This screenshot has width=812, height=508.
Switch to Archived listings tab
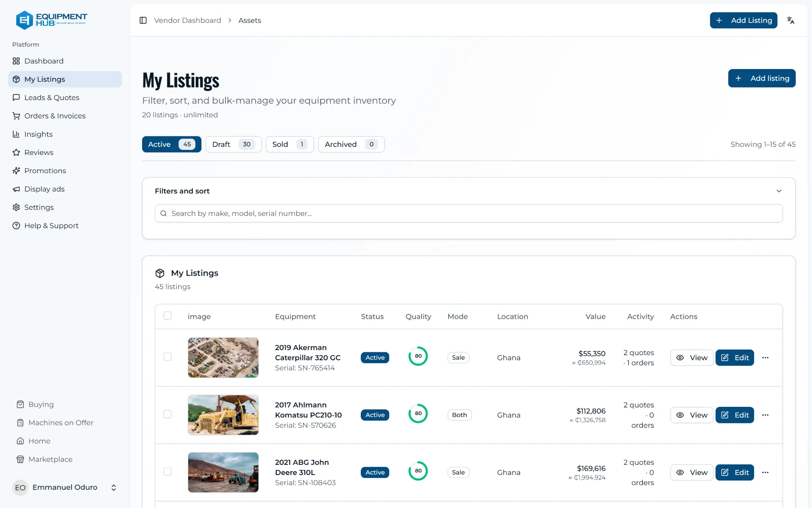[x=351, y=144]
